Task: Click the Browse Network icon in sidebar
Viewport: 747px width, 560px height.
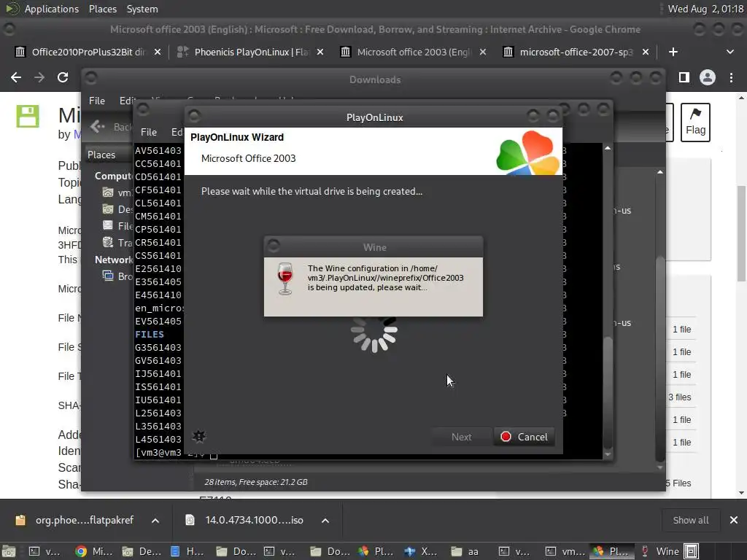Action: tap(108, 276)
